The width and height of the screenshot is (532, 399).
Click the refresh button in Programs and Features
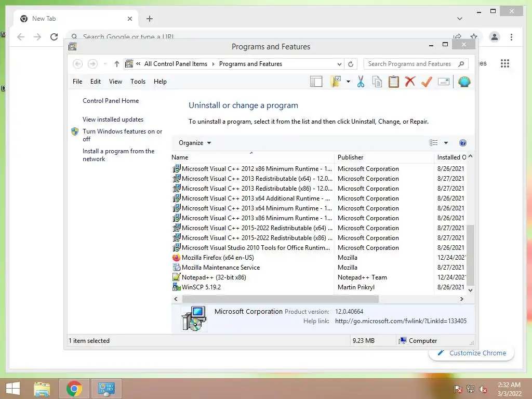[351, 64]
